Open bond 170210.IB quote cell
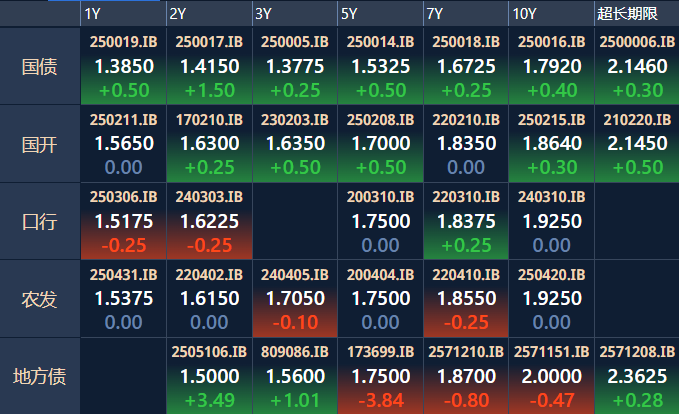The width and height of the screenshot is (679, 414). 207,144
